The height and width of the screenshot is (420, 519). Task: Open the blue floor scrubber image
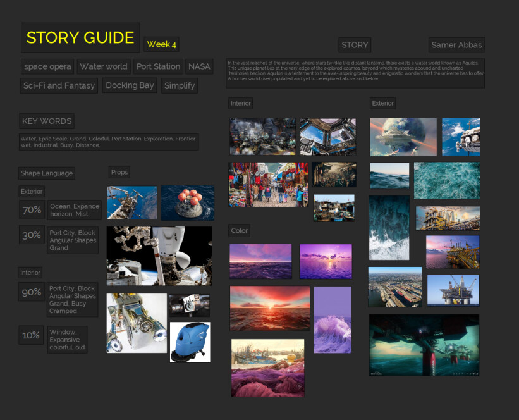[190, 342]
